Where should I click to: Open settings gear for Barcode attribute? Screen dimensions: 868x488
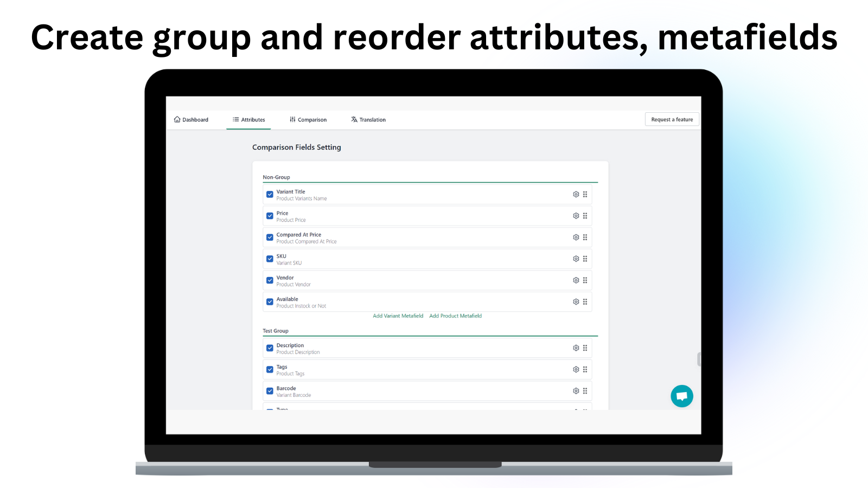pyautogui.click(x=576, y=390)
